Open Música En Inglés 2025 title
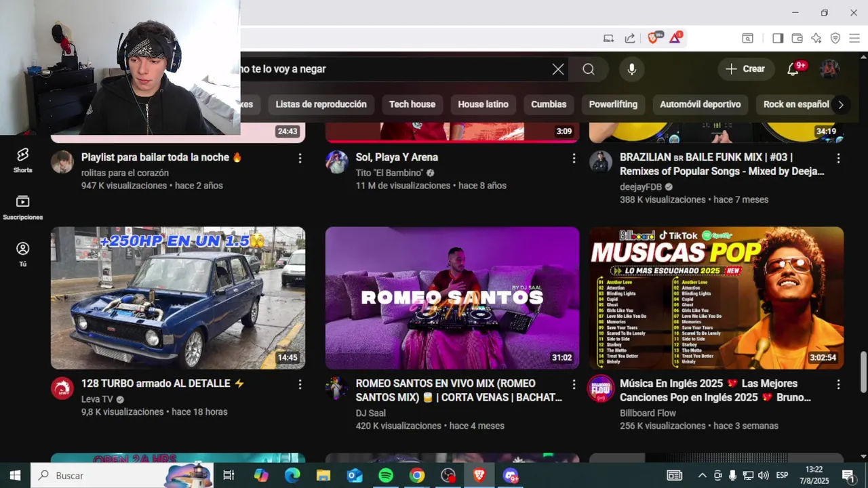 715,390
